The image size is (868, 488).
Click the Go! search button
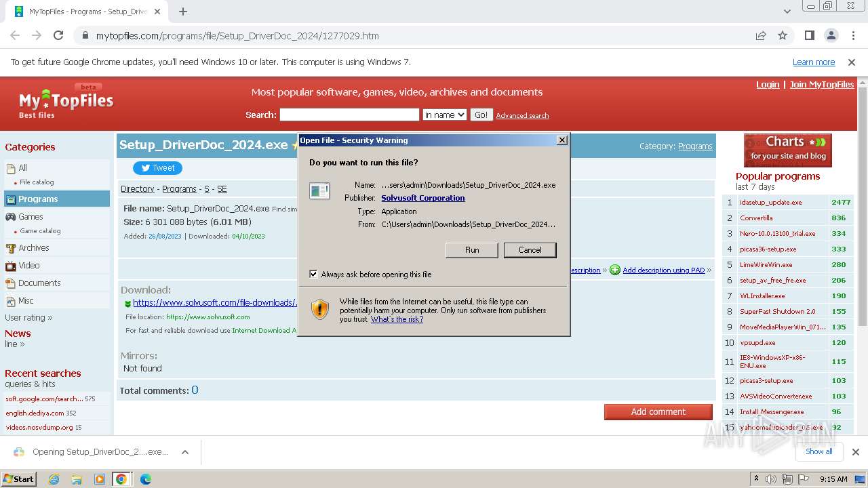[x=481, y=115]
